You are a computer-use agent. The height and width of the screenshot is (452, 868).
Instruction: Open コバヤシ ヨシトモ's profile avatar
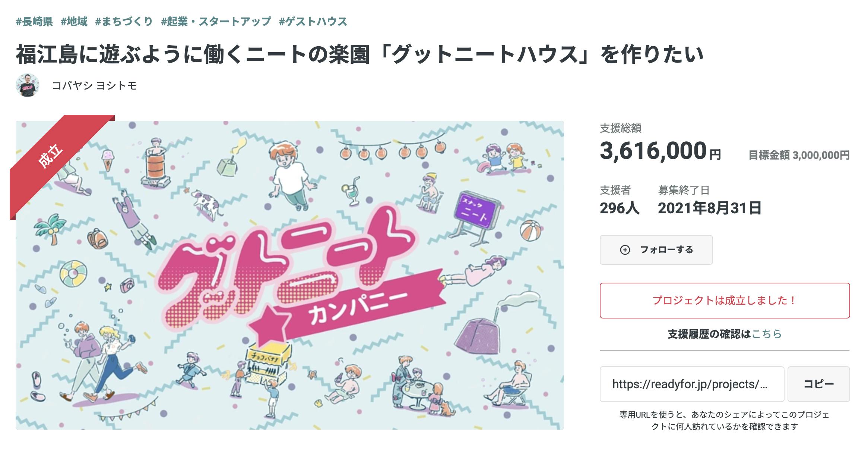(28, 85)
